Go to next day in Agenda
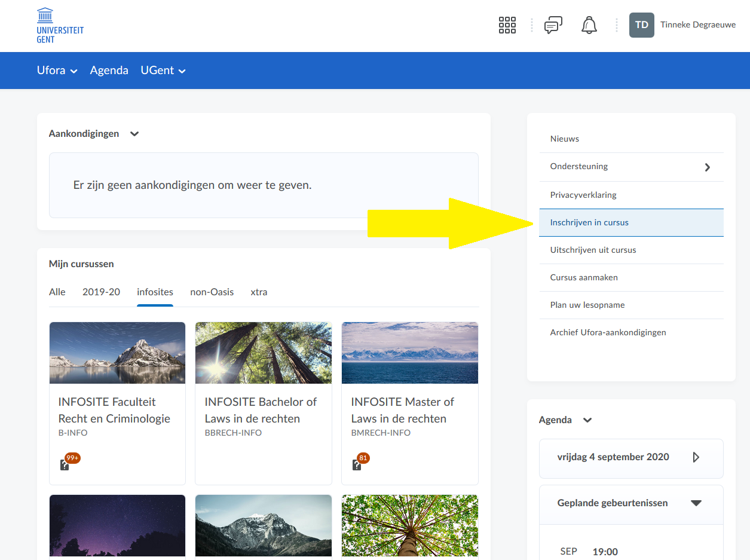Image resolution: width=750 pixels, height=560 pixels. point(696,457)
